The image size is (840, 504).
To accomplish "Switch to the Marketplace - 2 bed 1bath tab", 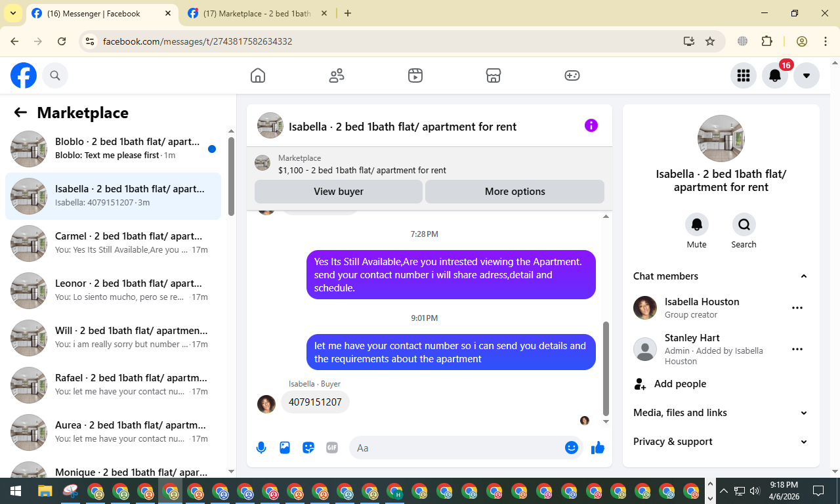I will pyautogui.click(x=257, y=13).
